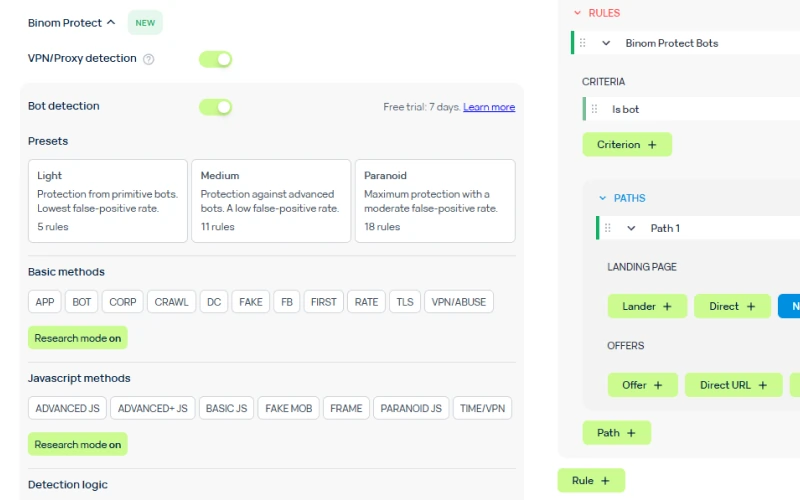Toggle FIRST basic method
Screen dimensions: 800x500
tap(324, 302)
